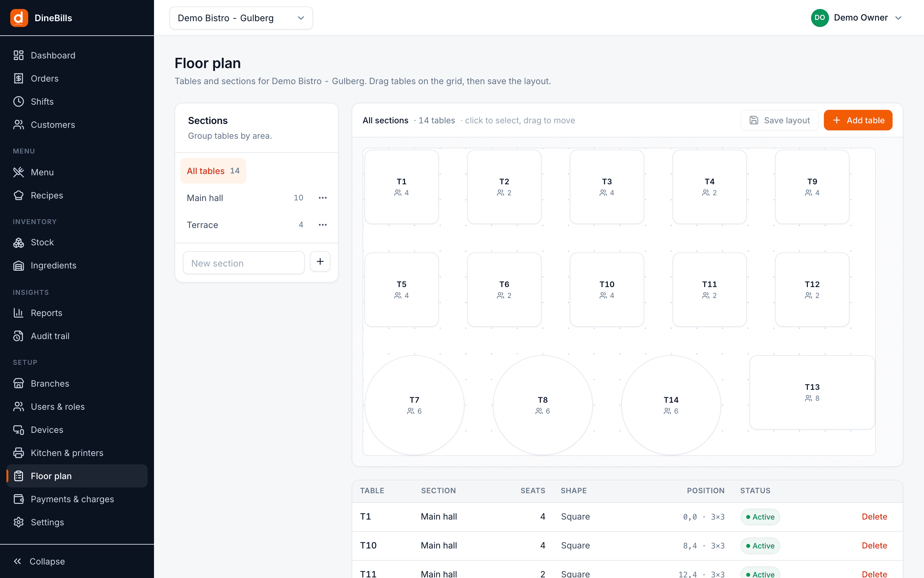Screen dimensions: 924x578
Task: Delete table T1 from the list
Action: click(874, 517)
